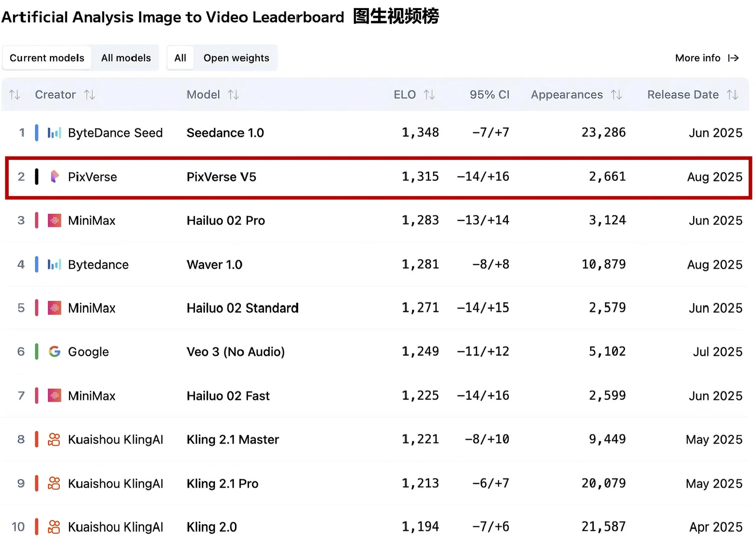Click the ELO score 1,194
The height and width of the screenshot is (549, 756).
point(420,527)
